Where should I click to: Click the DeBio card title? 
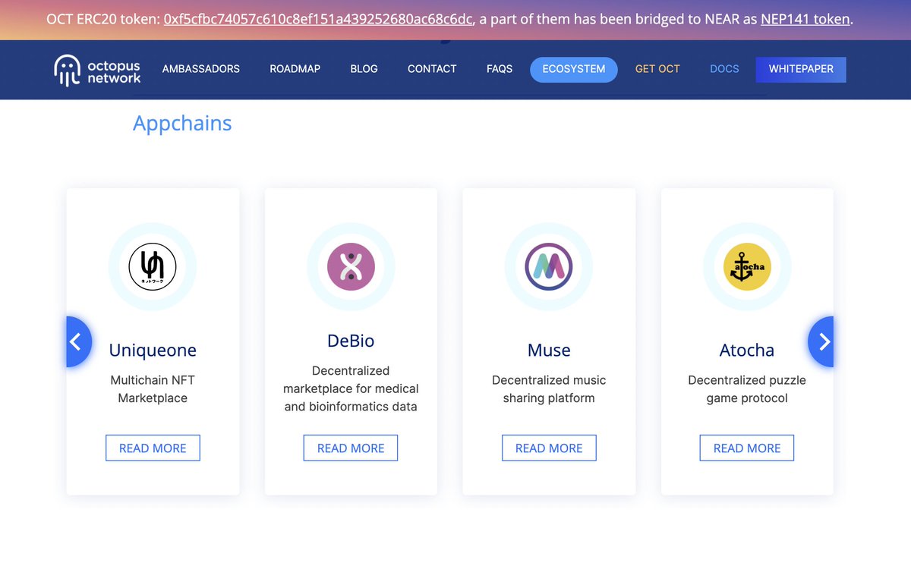(351, 341)
